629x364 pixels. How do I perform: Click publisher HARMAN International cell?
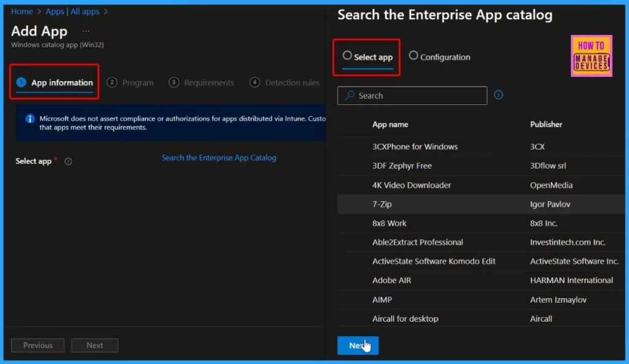571,281
